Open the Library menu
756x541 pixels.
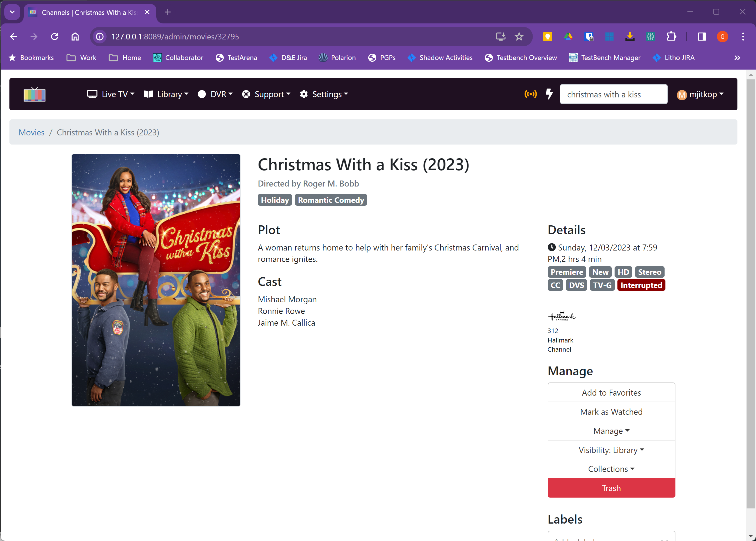click(x=166, y=94)
